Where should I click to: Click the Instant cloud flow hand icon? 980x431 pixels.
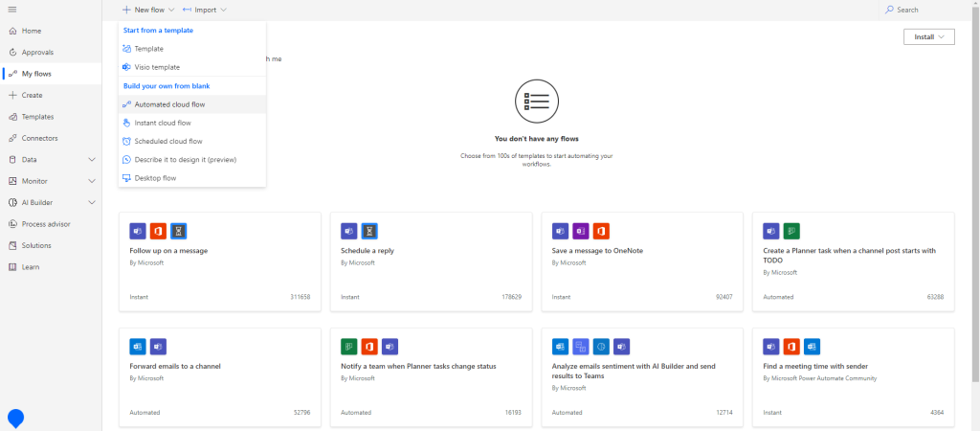pyautogui.click(x=127, y=123)
